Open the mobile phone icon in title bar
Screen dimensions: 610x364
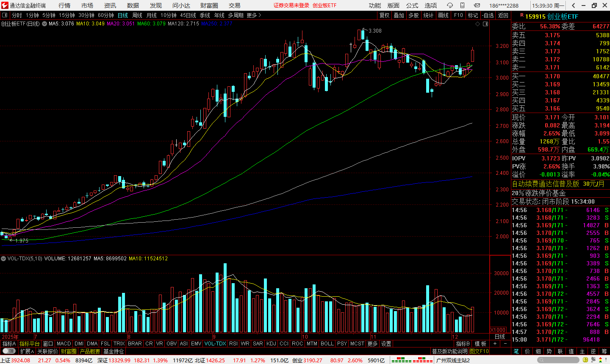[x=462, y=6]
